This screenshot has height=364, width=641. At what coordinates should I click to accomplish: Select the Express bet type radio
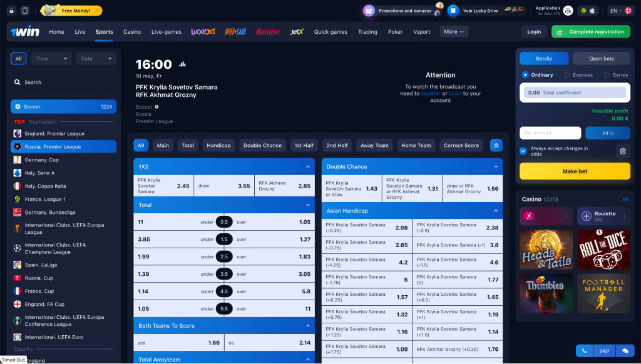(567, 75)
